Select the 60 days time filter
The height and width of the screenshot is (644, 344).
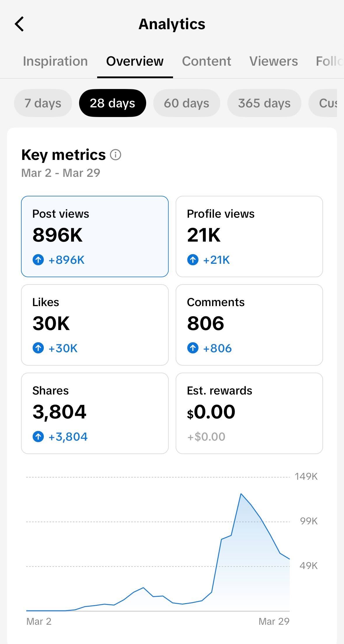coord(186,103)
